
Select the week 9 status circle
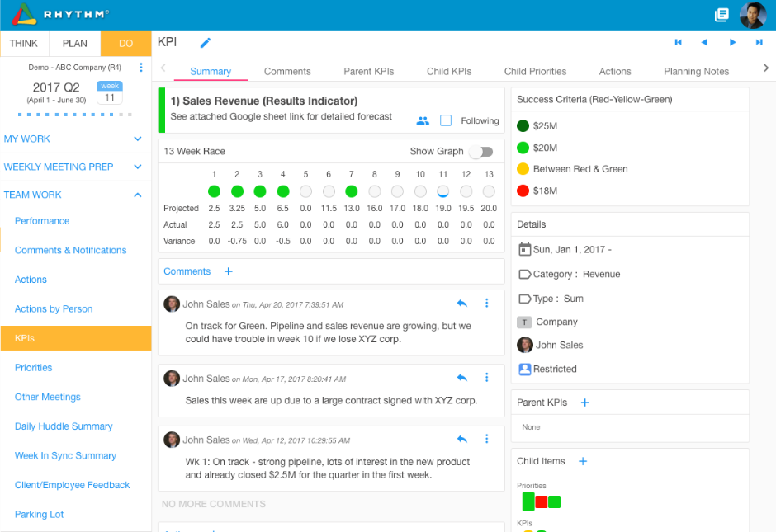click(x=397, y=191)
